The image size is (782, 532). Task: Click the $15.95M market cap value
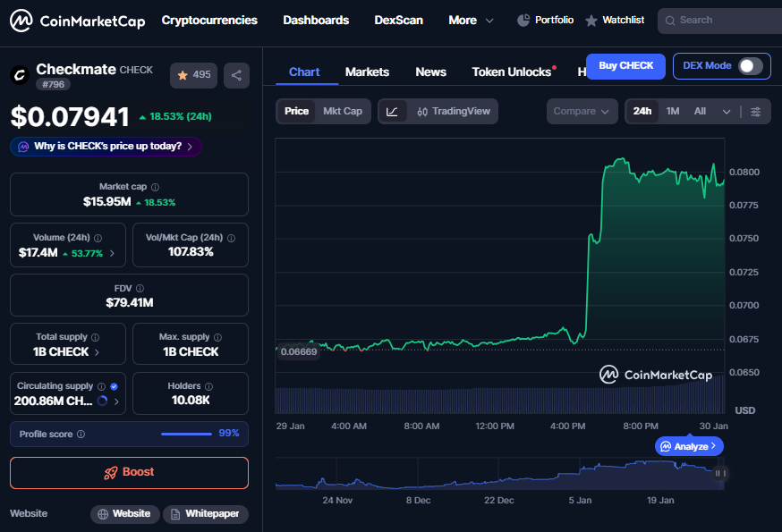(x=106, y=202)
